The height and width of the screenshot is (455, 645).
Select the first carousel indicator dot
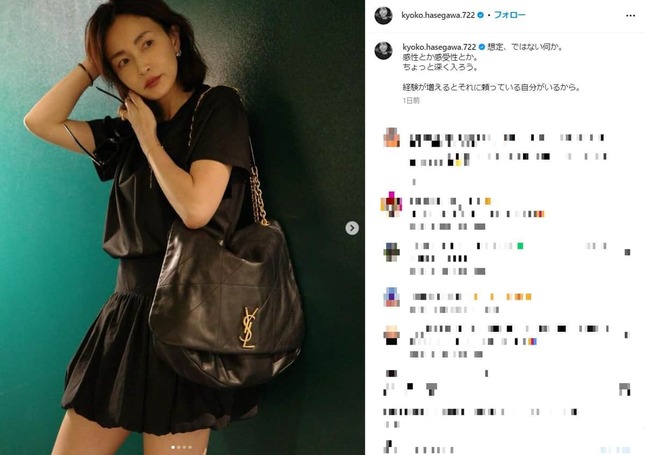173,447
